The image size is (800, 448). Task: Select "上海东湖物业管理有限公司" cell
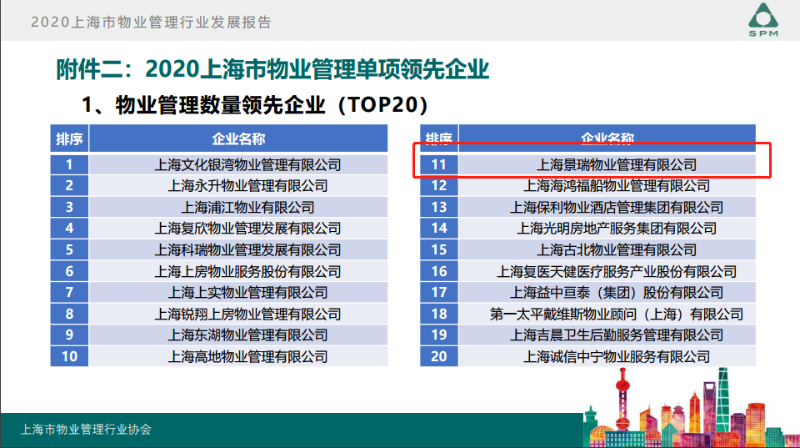click(238, 335)
